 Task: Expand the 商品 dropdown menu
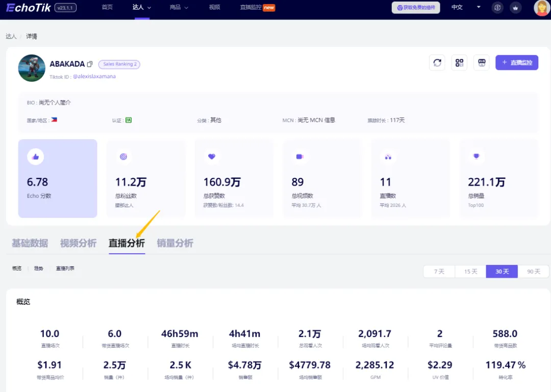point(179,7)
